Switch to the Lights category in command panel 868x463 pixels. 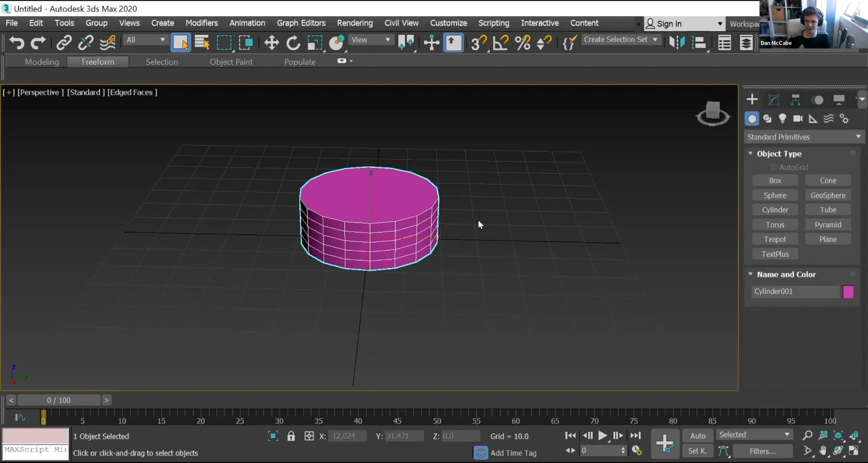[x=782, y=119]
